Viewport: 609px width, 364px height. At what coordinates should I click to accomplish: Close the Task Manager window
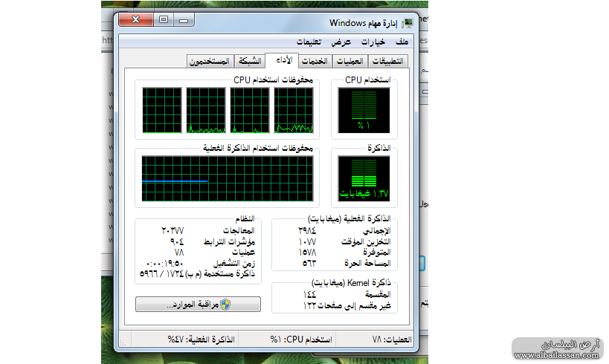pyautogui.click(x=135, y=19)
